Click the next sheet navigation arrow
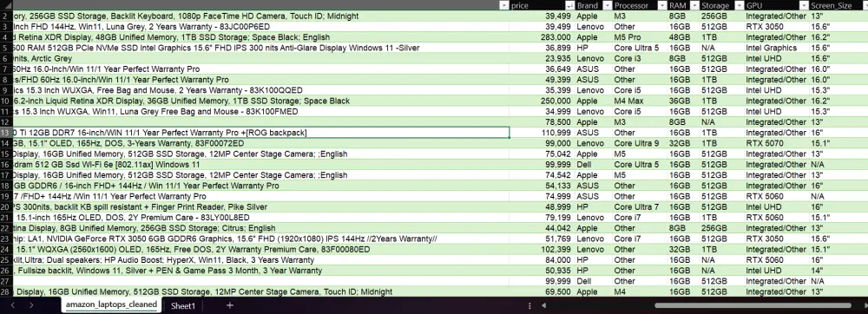The width and height of the screenshot is (868, 314). 31,305
